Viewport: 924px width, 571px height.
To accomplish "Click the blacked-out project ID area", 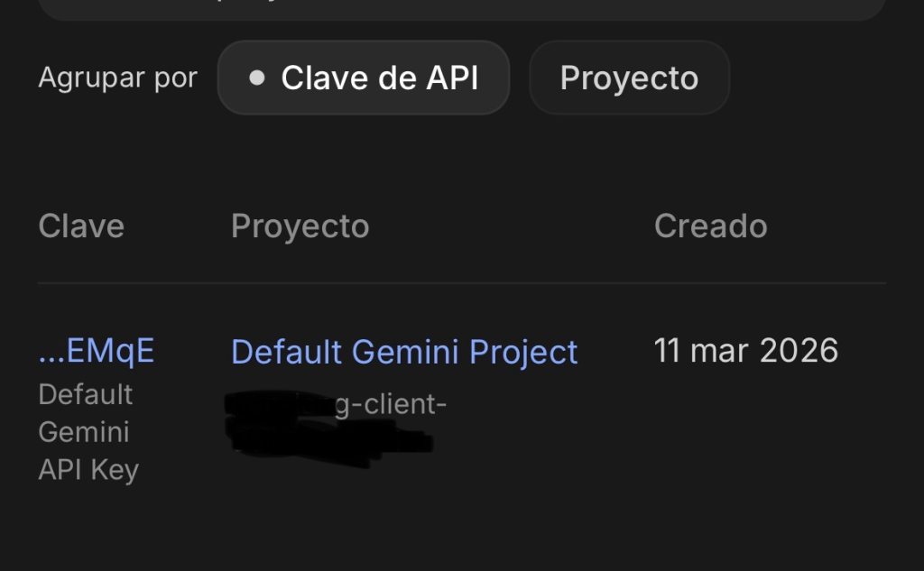I will (280, 406).
